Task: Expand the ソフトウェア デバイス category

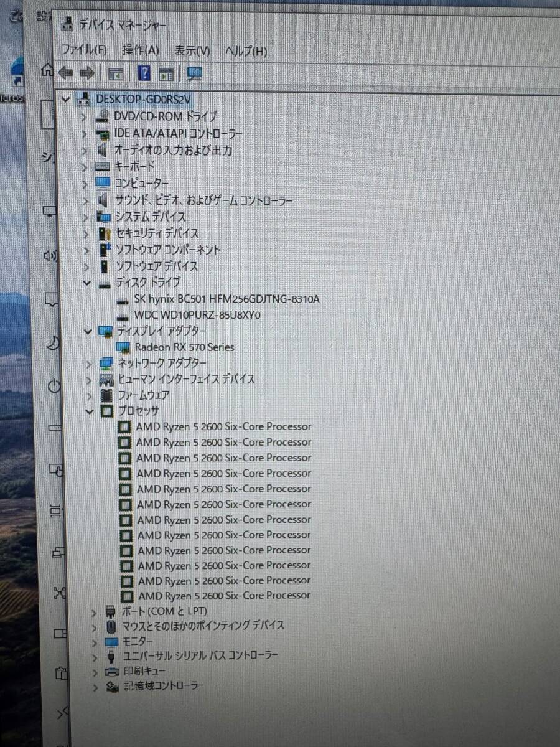Action: coord(86,266)
